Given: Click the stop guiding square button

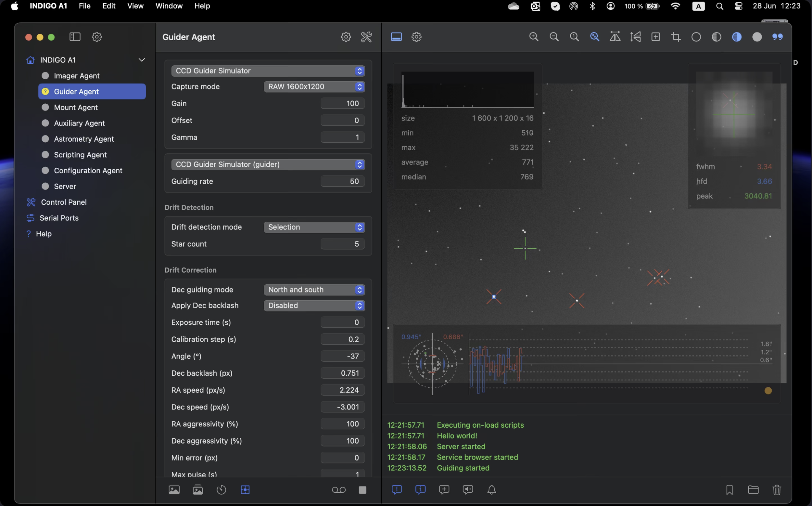Looking at the screenshot, I should pyautogui.click(x=362, y=490).
